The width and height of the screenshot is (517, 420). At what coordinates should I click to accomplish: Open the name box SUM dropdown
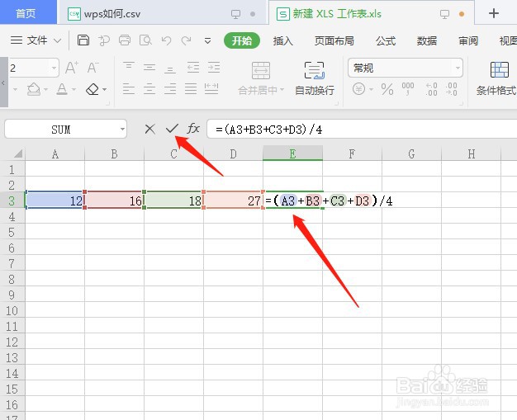(x=123, y=129)
